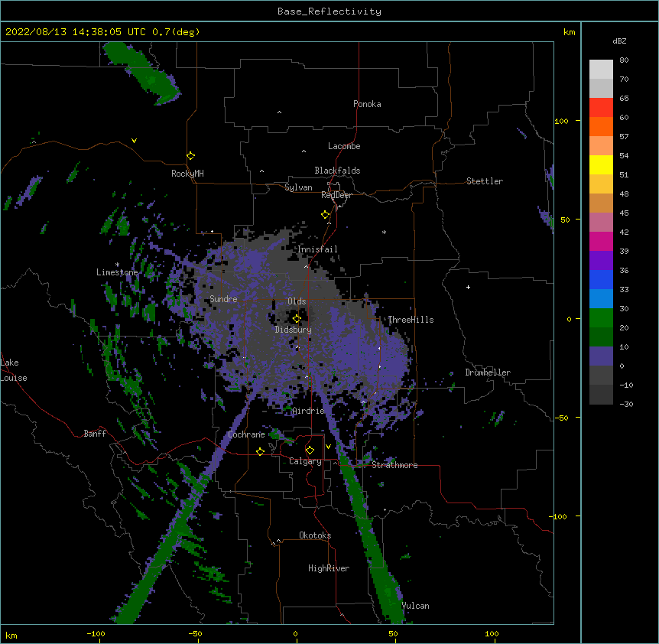Screen dimensions: 659x644
Task: Pick the purple 36-39 dBZ legend swatch
Action: [x=601, y=261]
